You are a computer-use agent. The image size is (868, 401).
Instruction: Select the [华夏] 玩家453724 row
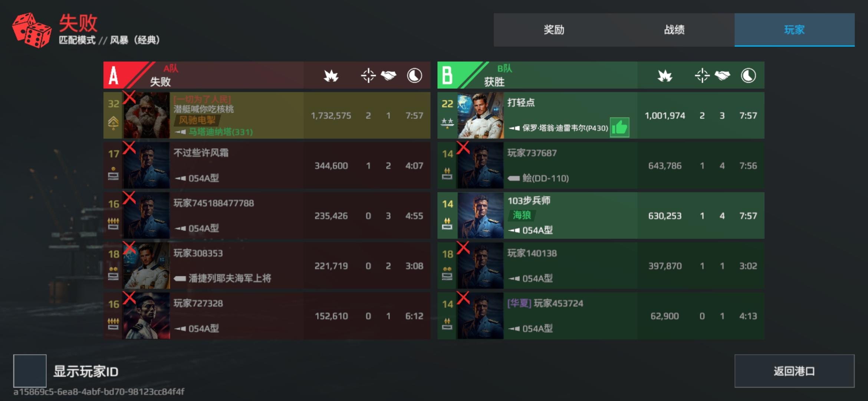[x=601, y=316]
